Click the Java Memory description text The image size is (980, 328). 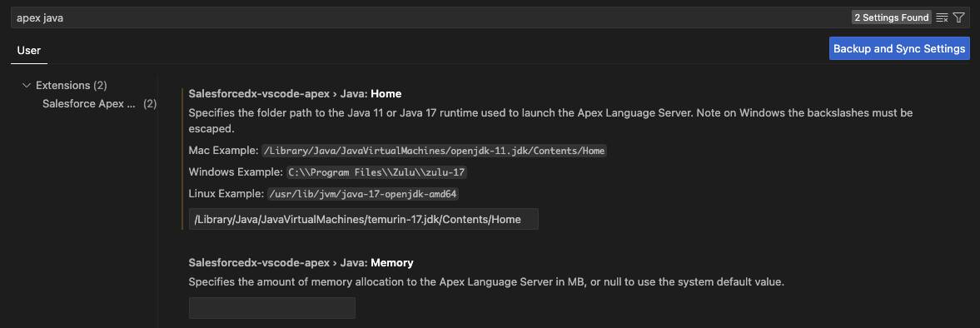(x=486, y=281)
